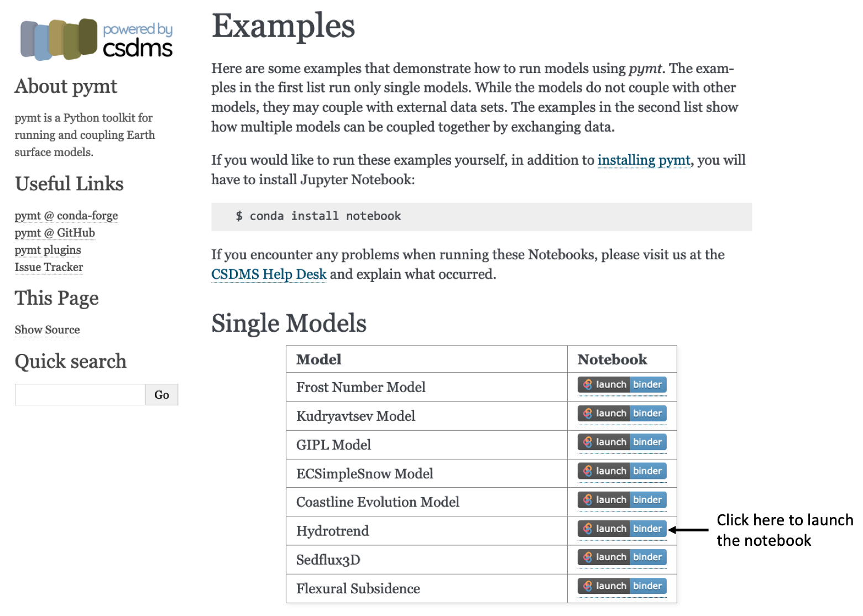The height and width of the screenshot is (616, 863).
Task: Launch binder for Sedflux3D
Action: 622,557
